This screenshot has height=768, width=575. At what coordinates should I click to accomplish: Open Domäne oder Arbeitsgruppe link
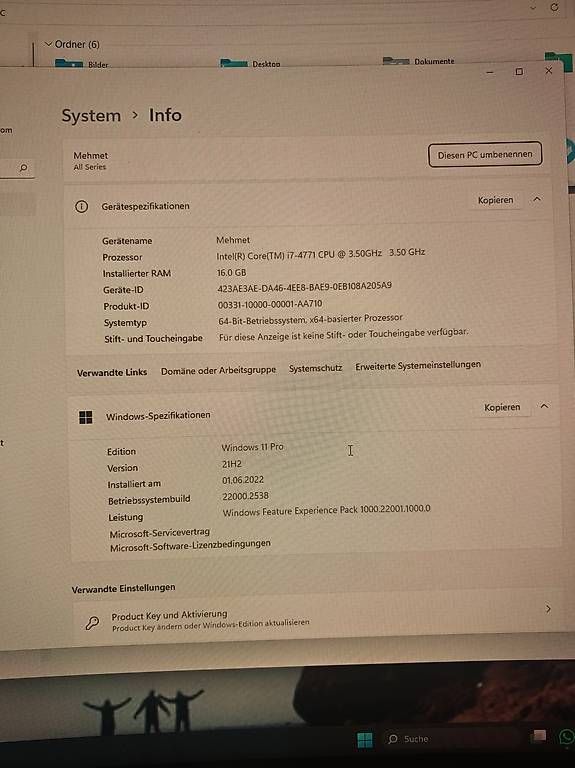pyautogui.click(x=218, y=370)
